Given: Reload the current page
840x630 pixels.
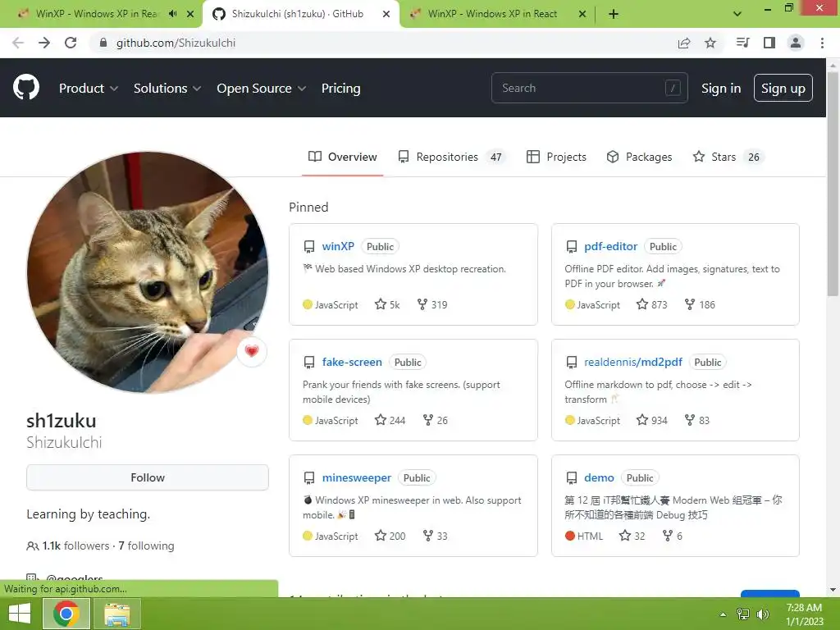Looking at the screenshot, I should point(71,43).
